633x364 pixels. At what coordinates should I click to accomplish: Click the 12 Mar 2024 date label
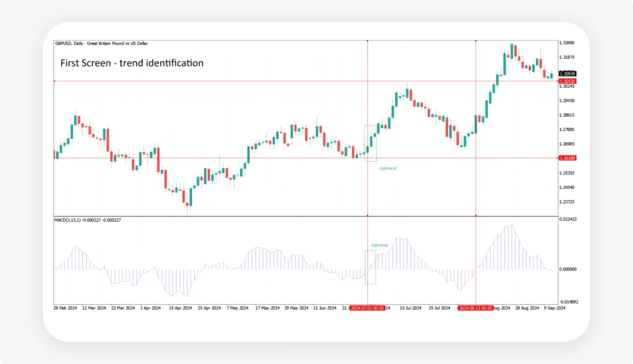pyautogui.click(x=94, y=308)
